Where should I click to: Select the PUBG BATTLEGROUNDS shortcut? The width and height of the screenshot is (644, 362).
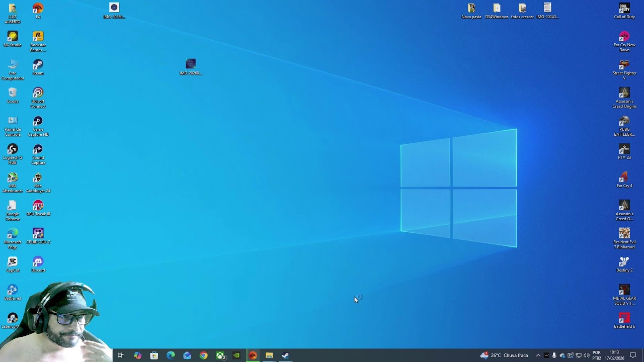624,126
